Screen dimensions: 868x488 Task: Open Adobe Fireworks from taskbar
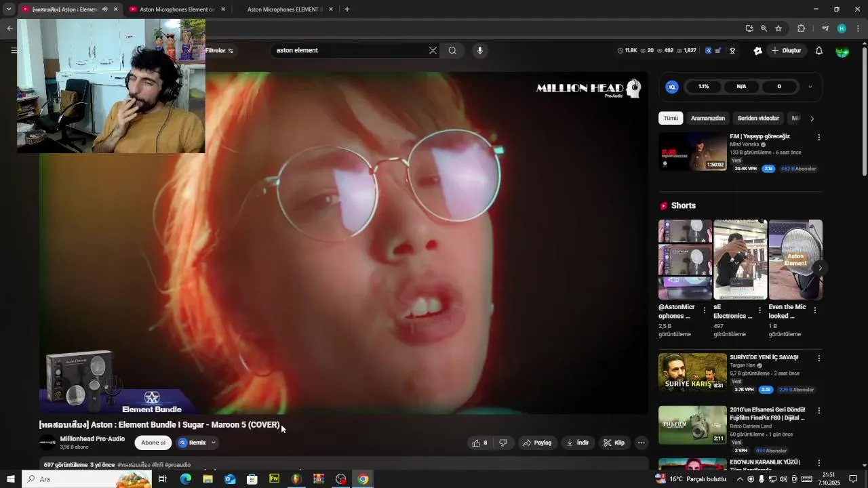(x=274, y=479)
